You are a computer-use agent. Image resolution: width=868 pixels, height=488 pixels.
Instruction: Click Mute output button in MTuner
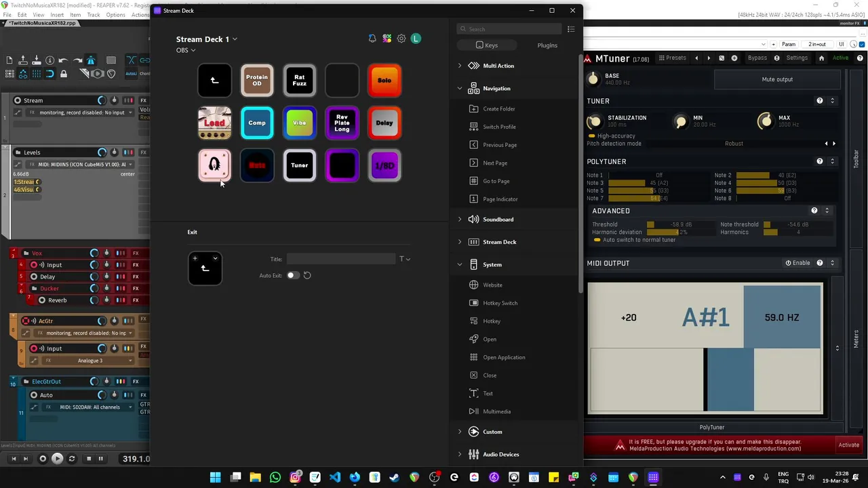(x=777, y=79)
